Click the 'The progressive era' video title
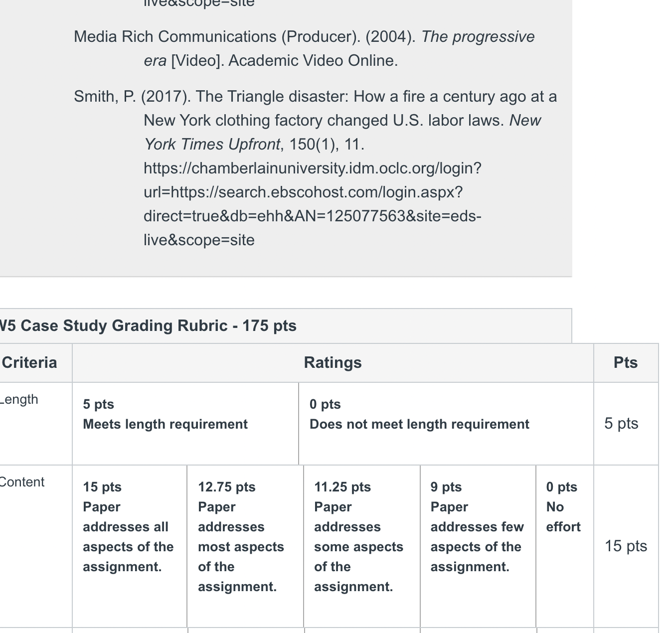The image size is (672, 633). tap(339, 48)
